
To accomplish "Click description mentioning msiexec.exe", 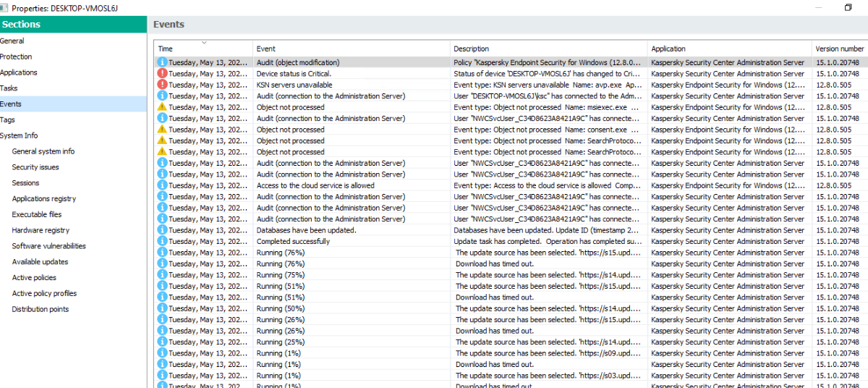I will coord(548,107).
